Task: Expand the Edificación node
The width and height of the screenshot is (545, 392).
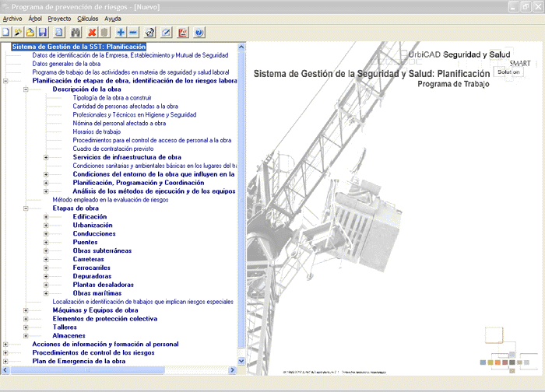Action: click(46, 217)
